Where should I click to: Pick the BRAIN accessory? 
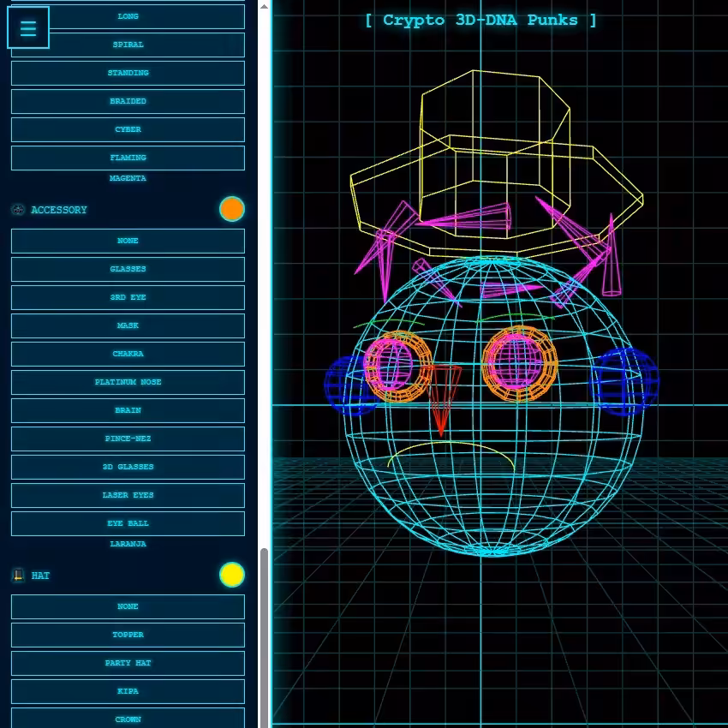[x=128, y=411]
